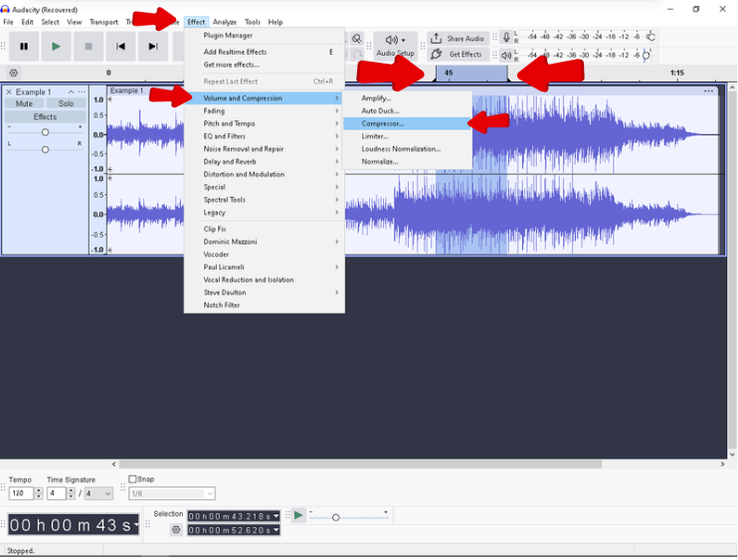Open Audio Setup in the toolbar
Screen dimensions: 738x560
coord(395,45)
